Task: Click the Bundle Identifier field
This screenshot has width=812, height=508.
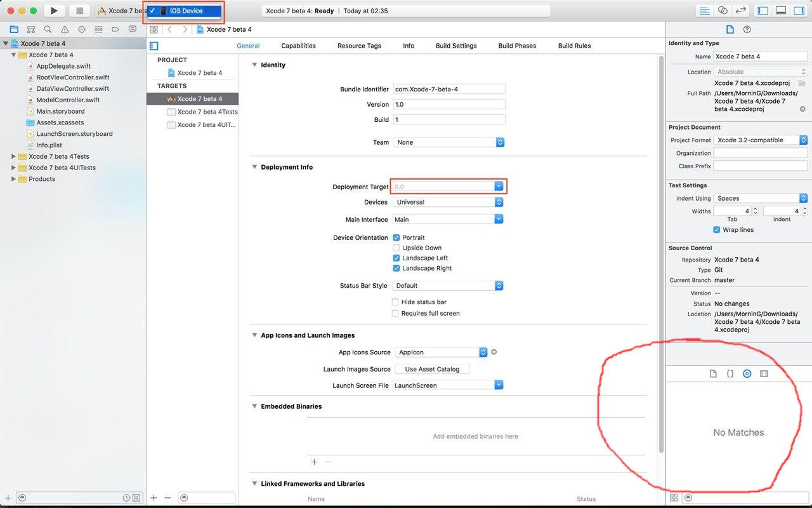Action: tap(449, 90)
